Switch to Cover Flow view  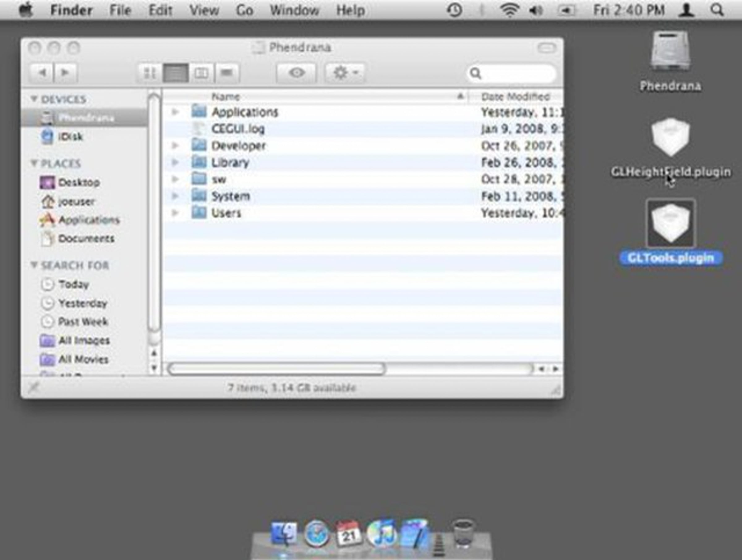click(x=227, y=73)
